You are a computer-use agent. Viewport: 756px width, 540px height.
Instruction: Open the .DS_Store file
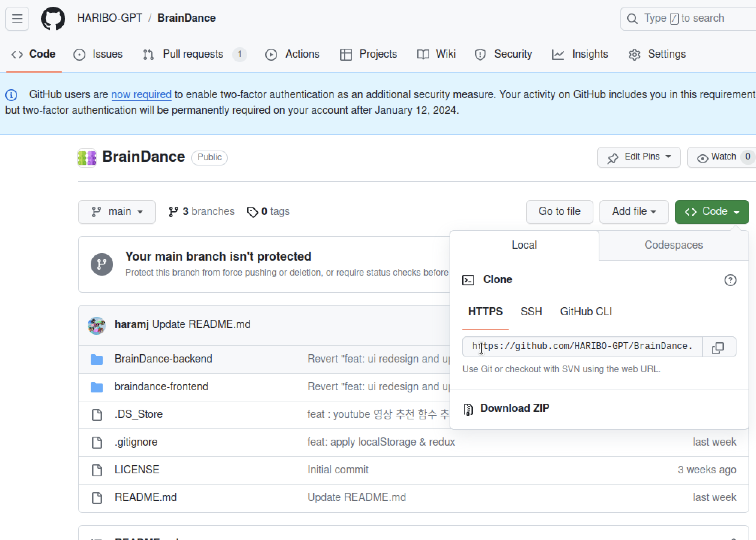(139, 415)
